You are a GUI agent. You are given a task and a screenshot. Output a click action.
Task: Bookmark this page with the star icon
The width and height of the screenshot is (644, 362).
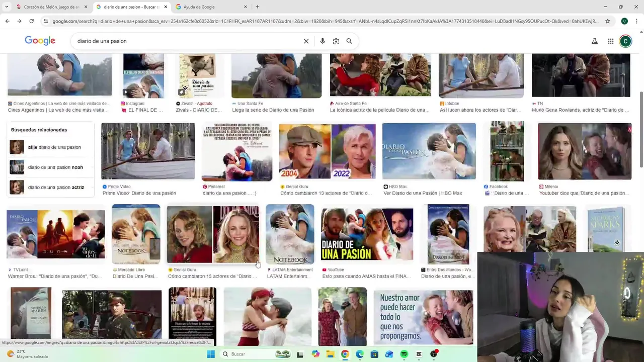(608, 21)
